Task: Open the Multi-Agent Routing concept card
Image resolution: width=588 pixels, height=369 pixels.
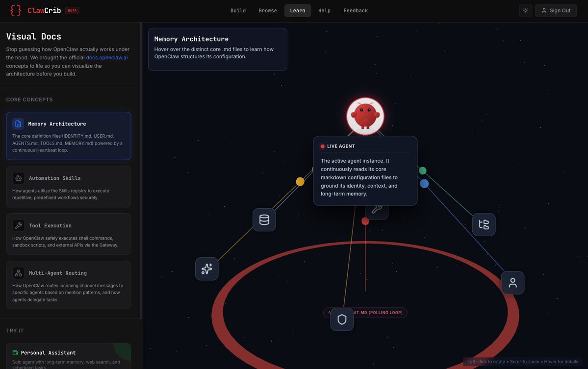Action: pyautogui.click(x=69, y=285)
